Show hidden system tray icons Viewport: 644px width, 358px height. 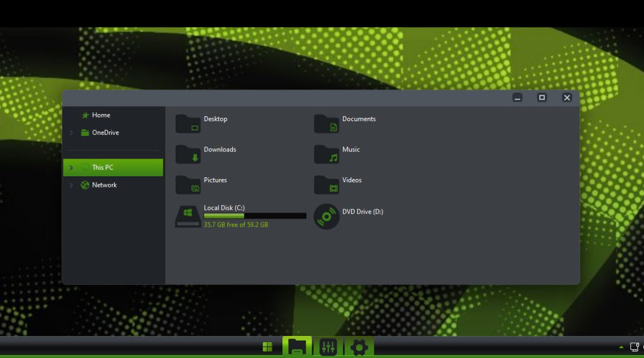[621, 347]
